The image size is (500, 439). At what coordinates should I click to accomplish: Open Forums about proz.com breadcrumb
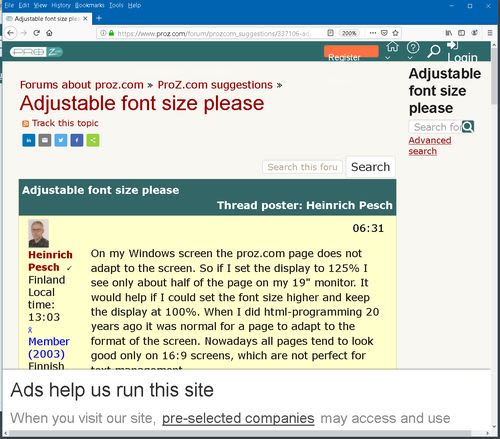click(82, 85)
